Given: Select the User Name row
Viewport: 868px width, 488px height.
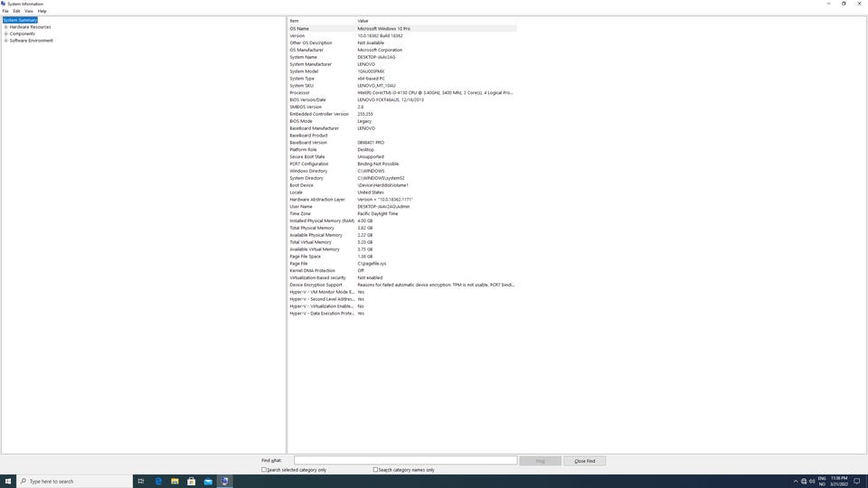Looking at the screenshot, I should pyautogui.click(x=402, y=206).
